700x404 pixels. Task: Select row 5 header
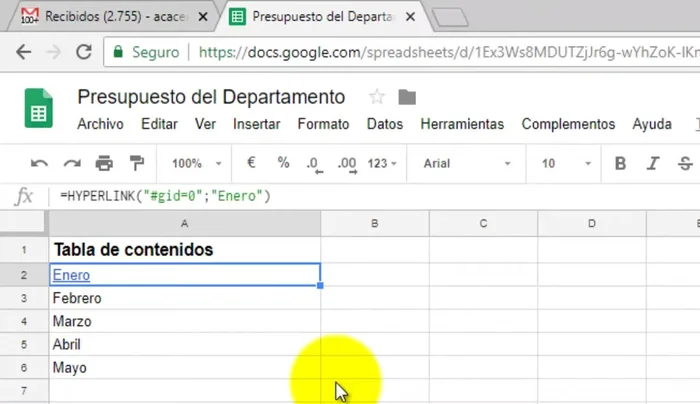click(24, 345)
